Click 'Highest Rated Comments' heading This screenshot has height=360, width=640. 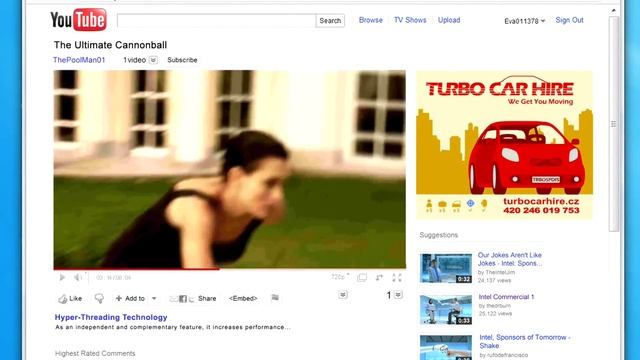point(95,353)
